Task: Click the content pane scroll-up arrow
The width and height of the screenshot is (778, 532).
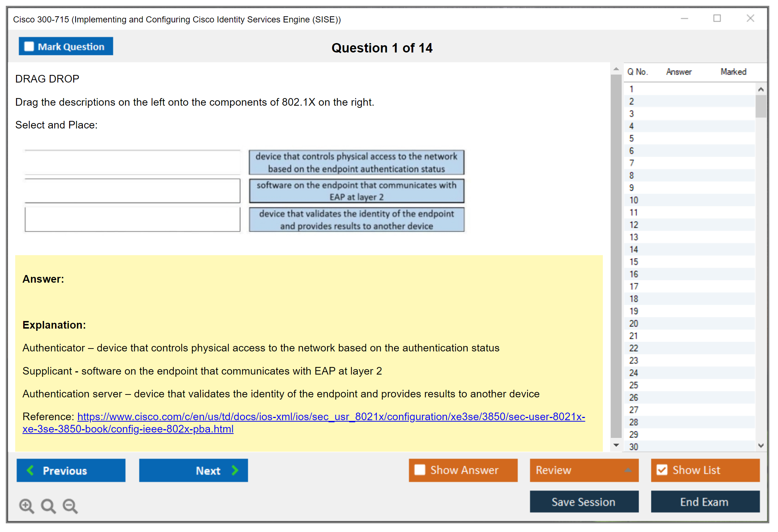Action: pyautogui.click(x=616, y=69)
